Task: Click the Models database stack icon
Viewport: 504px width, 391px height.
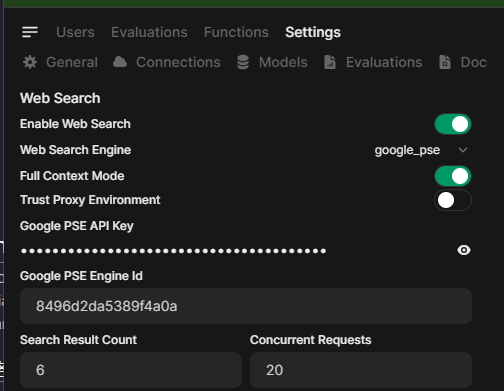Action: click(x=243, y=62)
